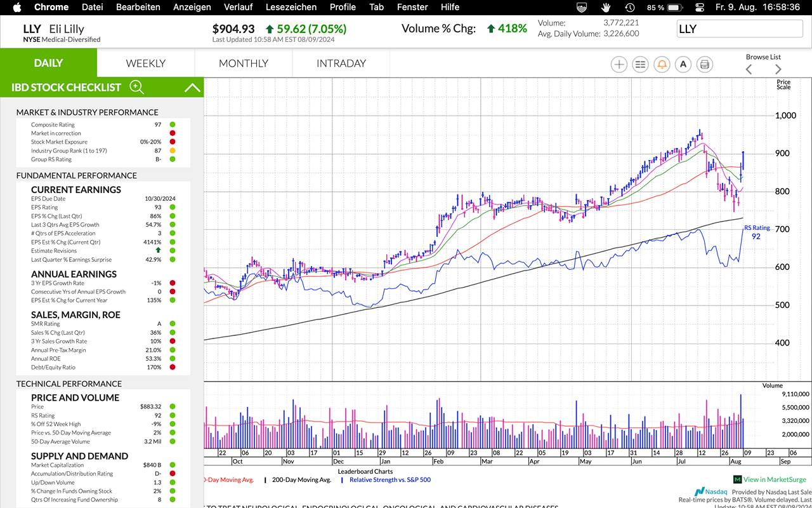Go to previous stock in Browse List
This screenshot has height=508, width=812.
(749, 69)
